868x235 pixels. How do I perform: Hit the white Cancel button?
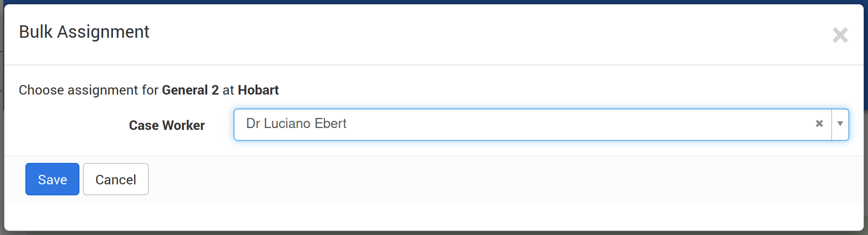(x=115, y=179)
